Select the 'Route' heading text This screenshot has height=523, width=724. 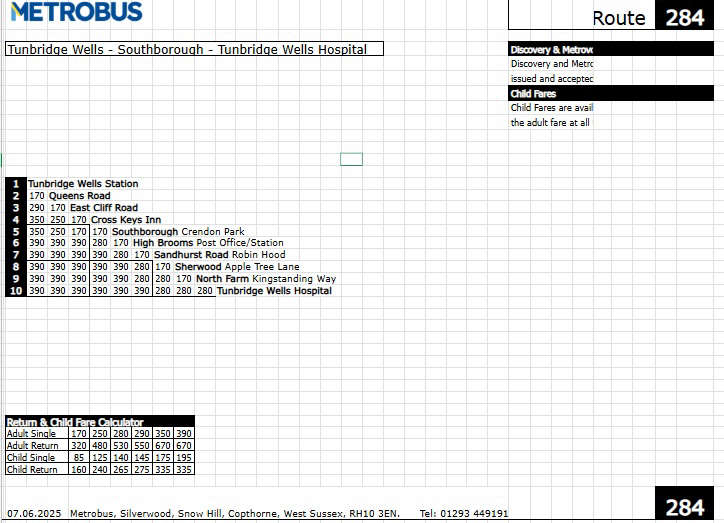pyautogui.click(x=619, y=18)
